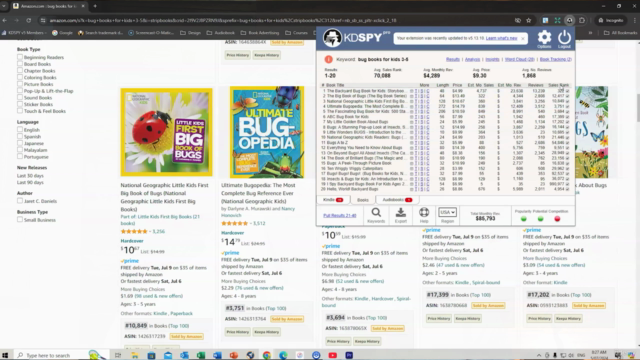Screen dimensions: 640x360
Task: Open File Explorer in the taskbar
Action: point(134,355)
